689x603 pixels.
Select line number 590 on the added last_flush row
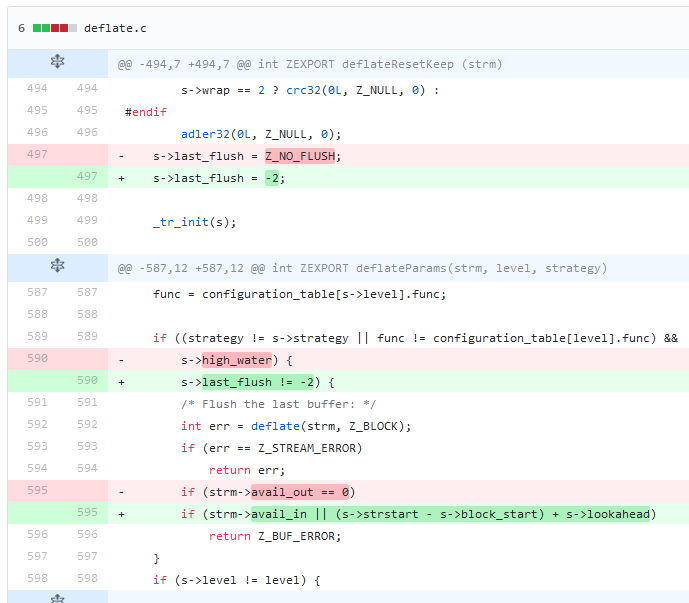87,381
